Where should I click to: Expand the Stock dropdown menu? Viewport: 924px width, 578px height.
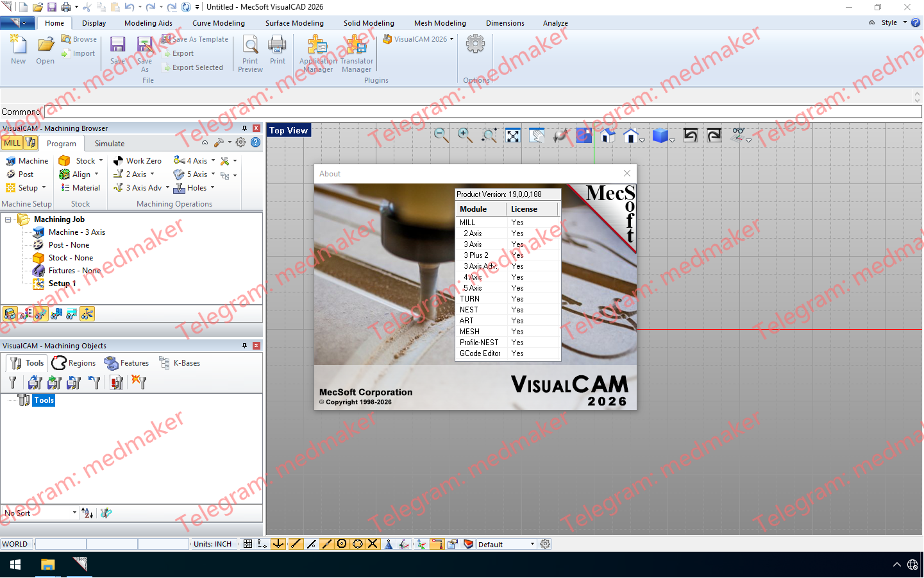100,160
